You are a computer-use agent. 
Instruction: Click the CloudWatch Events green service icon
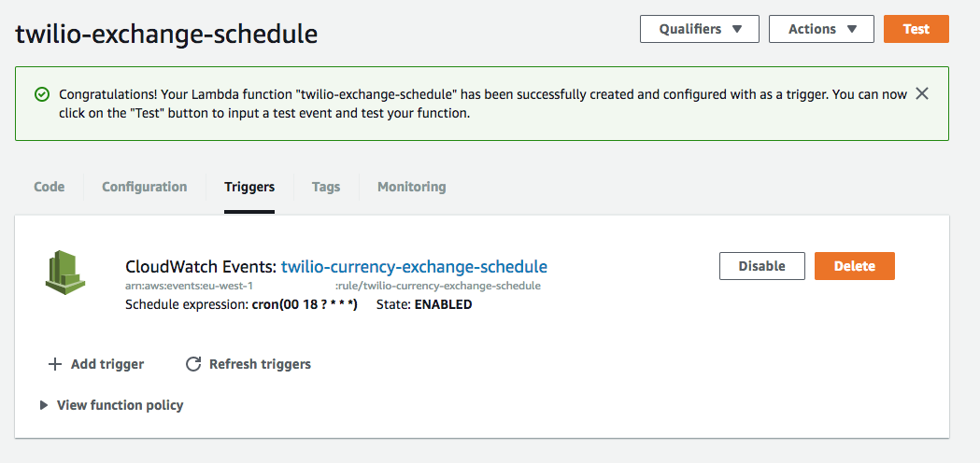pos(65,272)
